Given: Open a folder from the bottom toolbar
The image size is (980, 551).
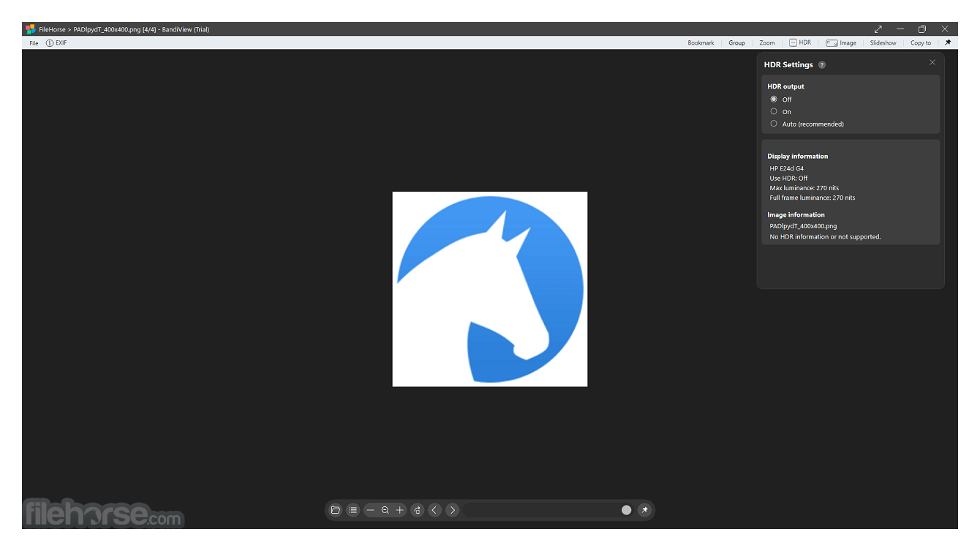Looking at the screenshot, I should 336,510.
